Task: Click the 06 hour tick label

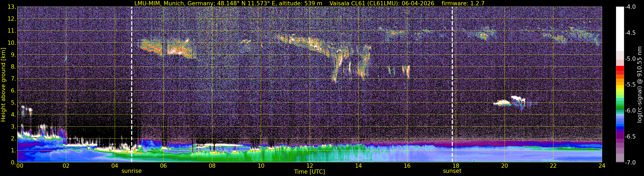Action: (163, 166)
